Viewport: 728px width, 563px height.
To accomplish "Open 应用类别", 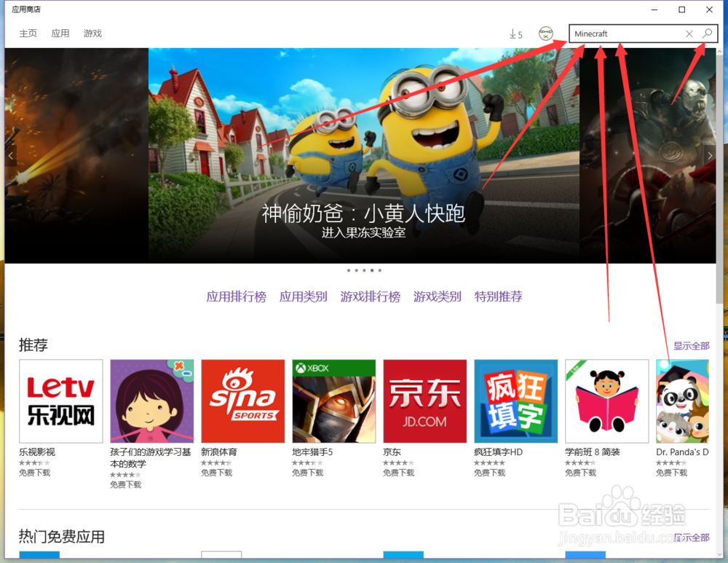I will (303, 297).
